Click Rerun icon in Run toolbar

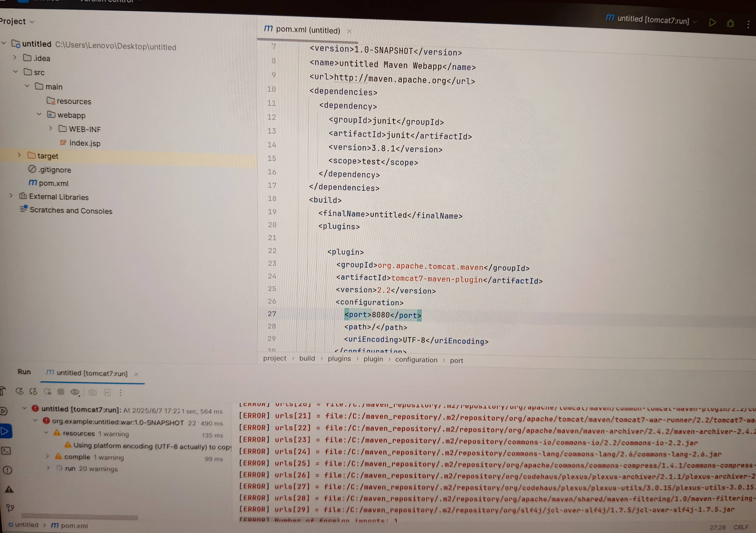19,391
